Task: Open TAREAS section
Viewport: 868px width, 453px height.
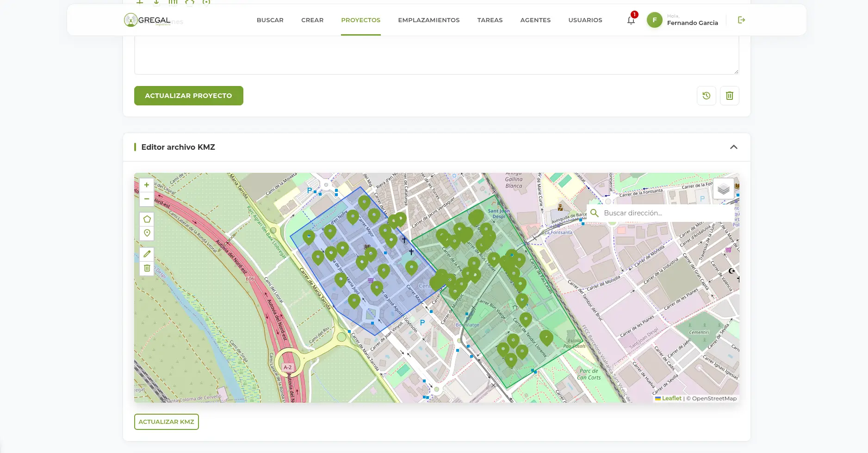Action: tap(490, 20)
